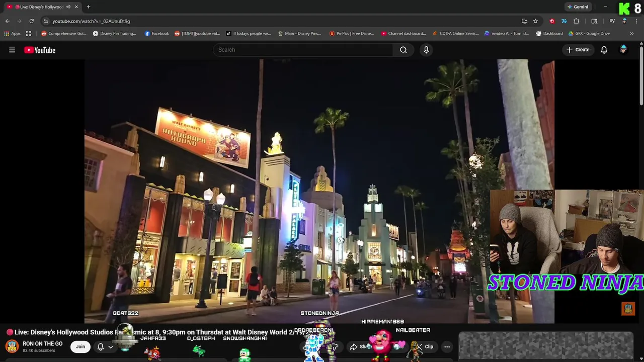Click the blue 7tv extension icon
Screen dimensions: 644x362
(x=564, y=21)
